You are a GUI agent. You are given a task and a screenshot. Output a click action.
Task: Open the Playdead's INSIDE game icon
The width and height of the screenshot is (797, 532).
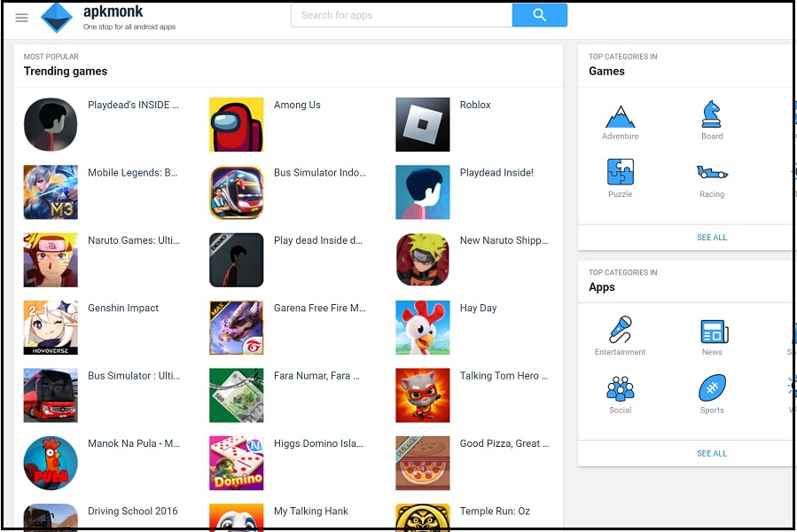[x=51, y=125]
